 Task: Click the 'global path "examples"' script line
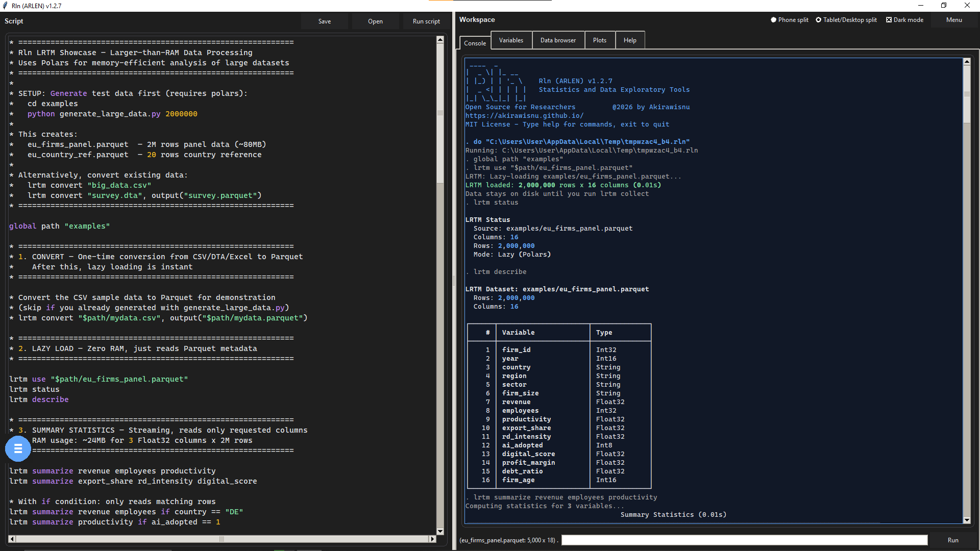(x=59, y=226)
